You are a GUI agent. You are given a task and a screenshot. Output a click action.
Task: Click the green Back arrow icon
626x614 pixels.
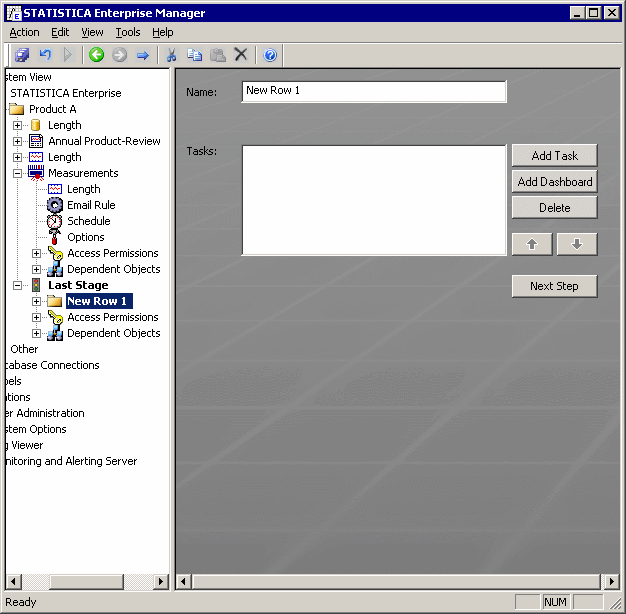(x=96, y=55)
